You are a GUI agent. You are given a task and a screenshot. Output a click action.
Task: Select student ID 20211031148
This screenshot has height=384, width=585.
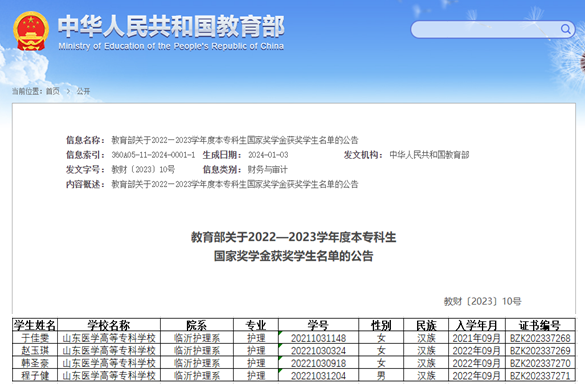pyautogui.click(x=318, y=338)
